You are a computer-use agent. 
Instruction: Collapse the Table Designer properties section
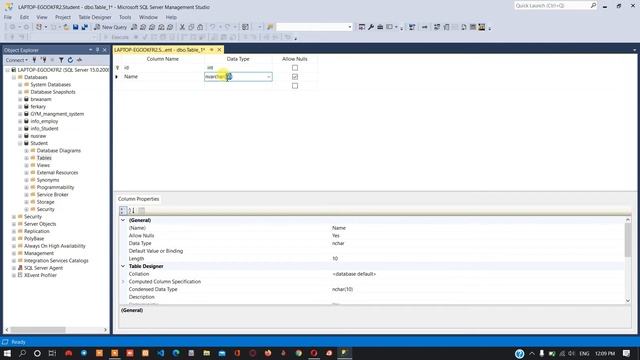pyautogui.click(x=123, y=266)
